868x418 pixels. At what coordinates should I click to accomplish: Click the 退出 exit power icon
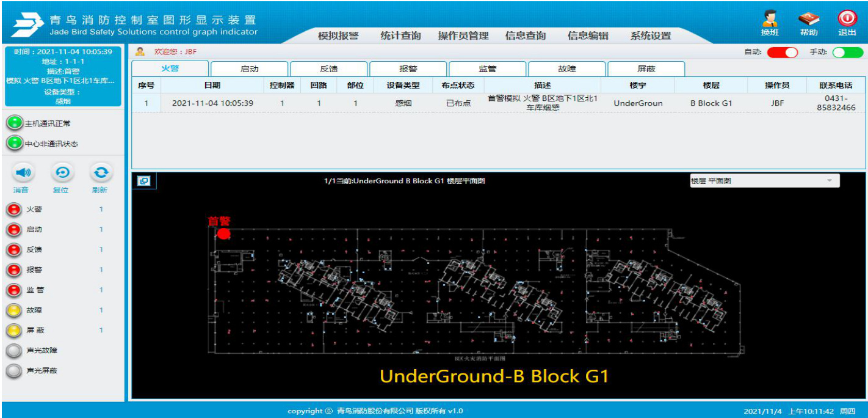tap(847, 18)
